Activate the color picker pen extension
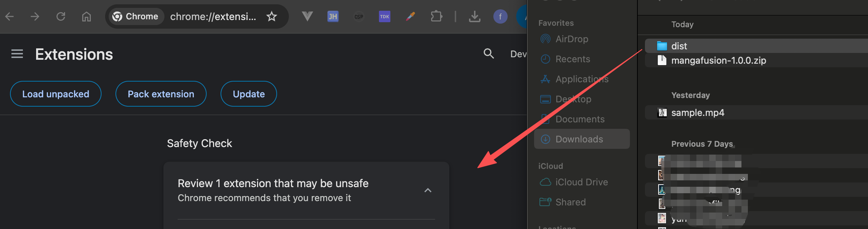The width and height of the screenshot is (868, 229). tap(410, 16)
